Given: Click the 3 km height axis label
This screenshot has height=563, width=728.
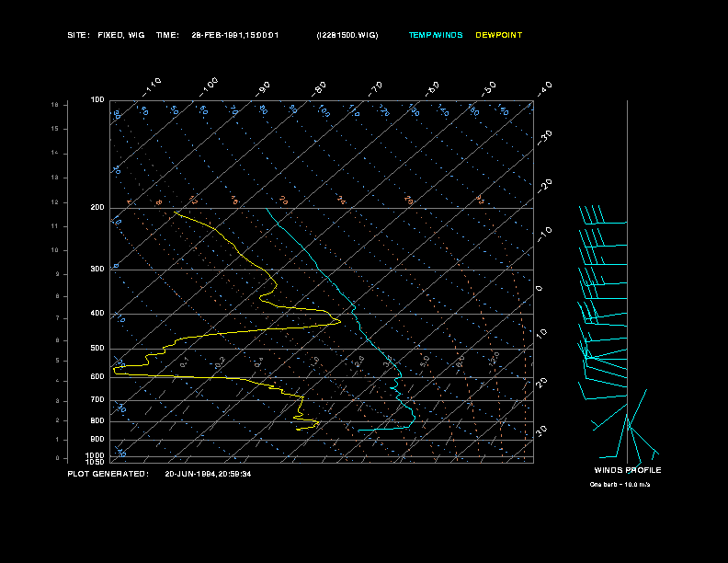Looking at the screenshot, I should 58,401.
